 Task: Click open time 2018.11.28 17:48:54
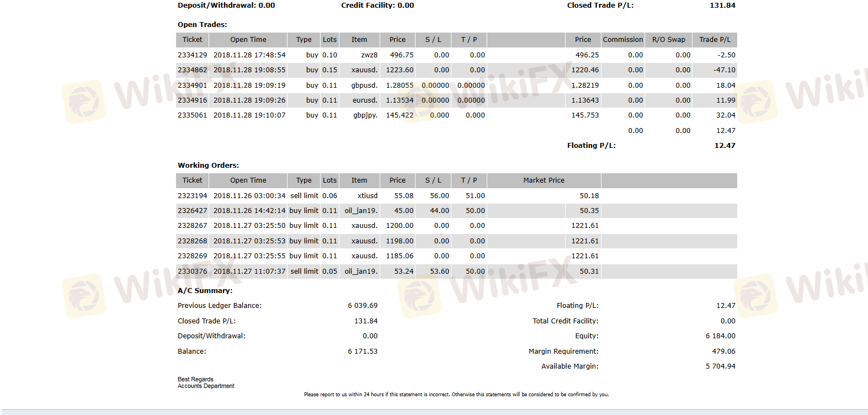coord(249,55)
